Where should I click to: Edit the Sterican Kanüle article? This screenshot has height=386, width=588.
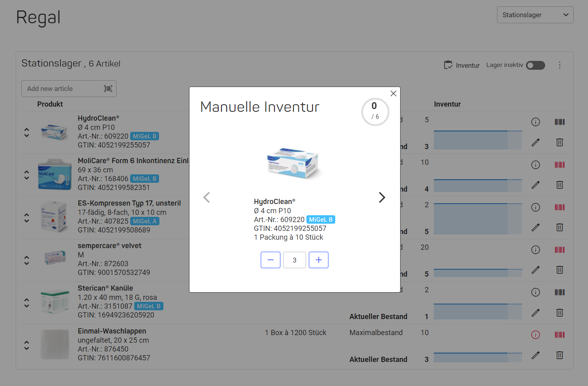(536, 313)
